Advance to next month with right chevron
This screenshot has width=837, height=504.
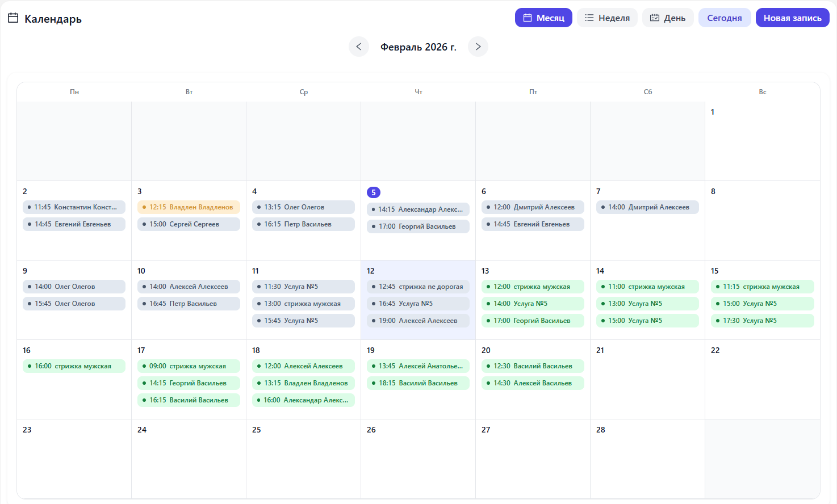pyautogui.click(x=478, y=47)
